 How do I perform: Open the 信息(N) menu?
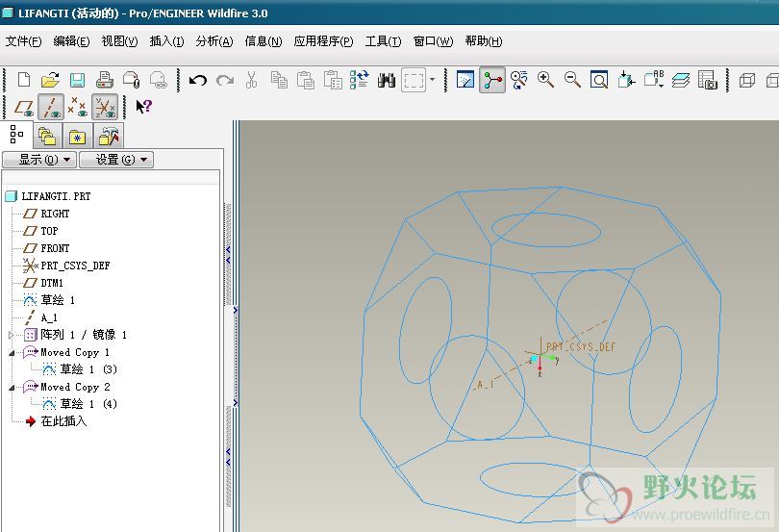click(x=264, y=41)
